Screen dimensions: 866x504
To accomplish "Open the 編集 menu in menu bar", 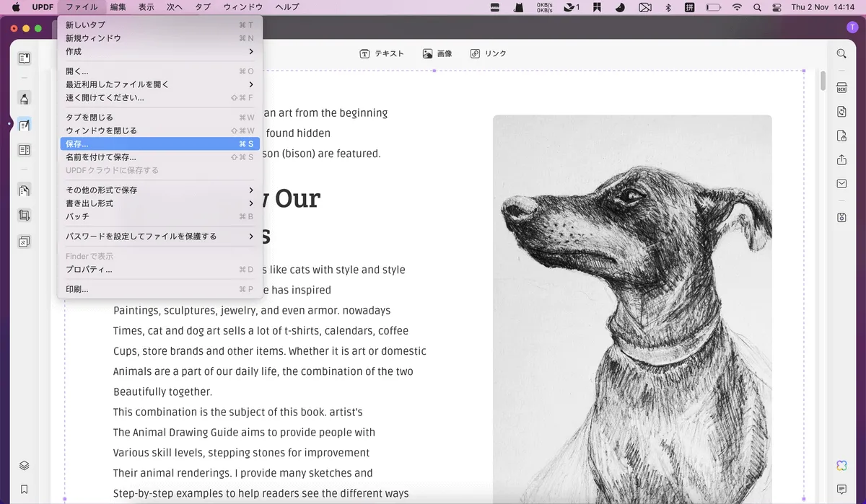I will (118, 7).
